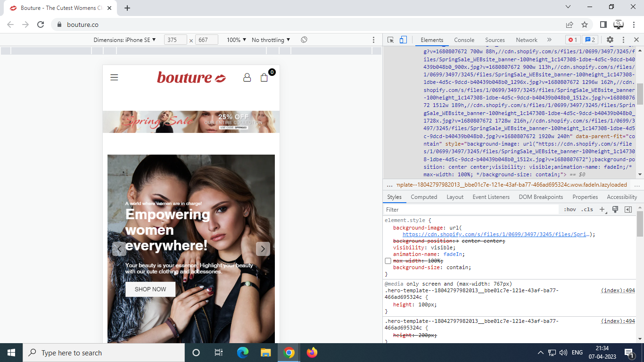
Task: Select the Event Listeners tab
Action: coord(491,197)
